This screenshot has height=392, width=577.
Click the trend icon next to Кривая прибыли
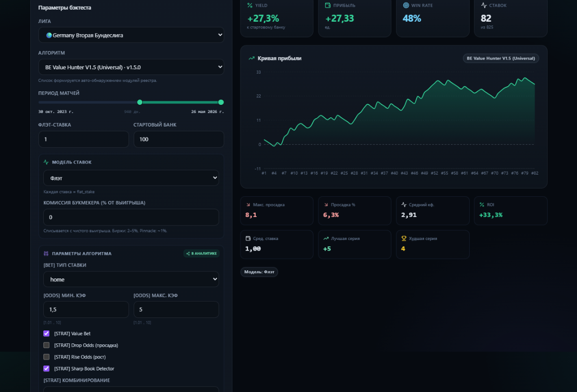251,58
